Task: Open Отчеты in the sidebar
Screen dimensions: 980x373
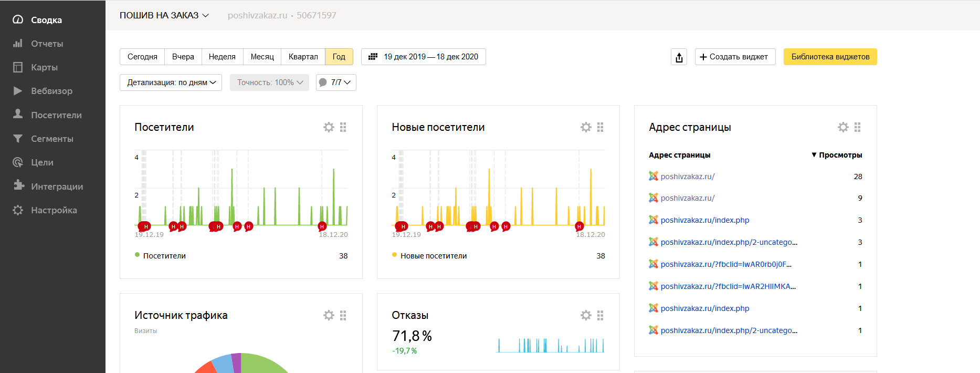Action: (47, 44)
